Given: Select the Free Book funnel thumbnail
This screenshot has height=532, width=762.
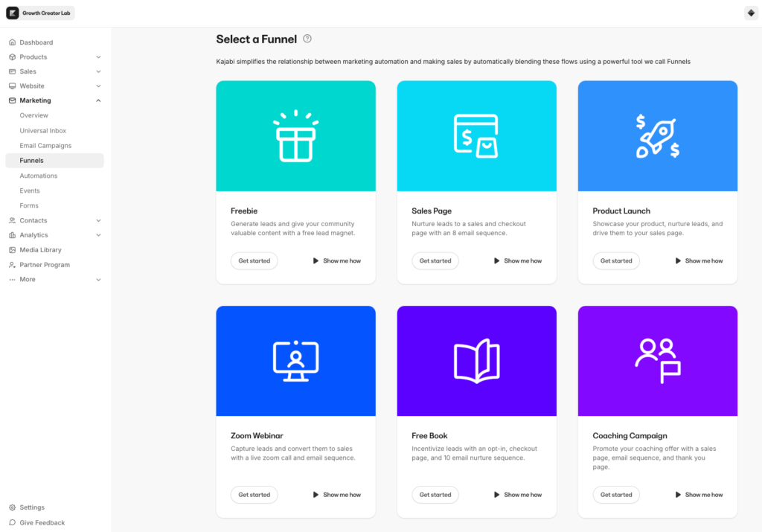Looking at the screenshot, I should tap(476, 361).
